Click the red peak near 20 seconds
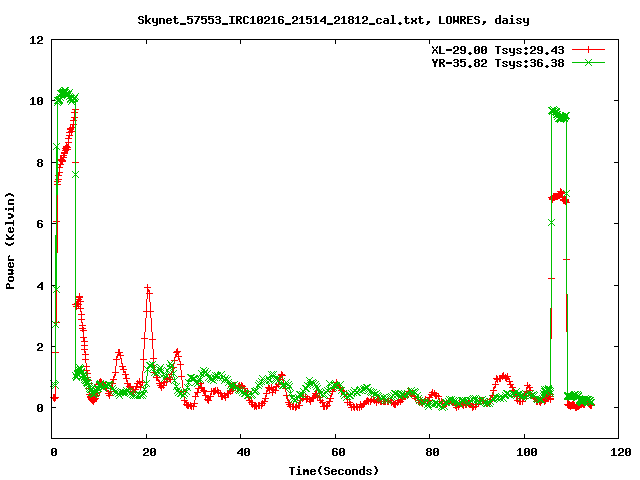Viewport: 640px width, 480px height. click(x=148, y=289)
